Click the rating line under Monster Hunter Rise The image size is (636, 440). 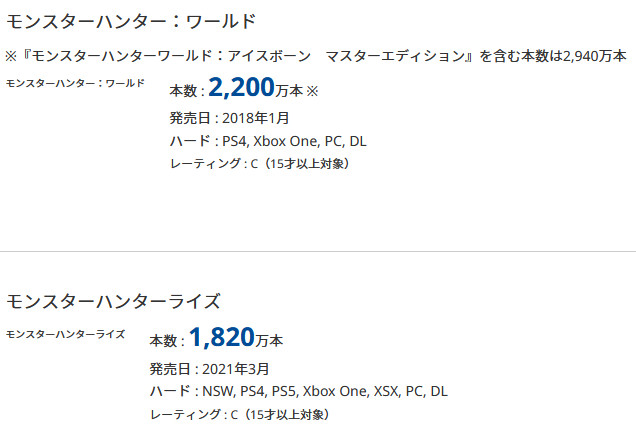point(238,414)
